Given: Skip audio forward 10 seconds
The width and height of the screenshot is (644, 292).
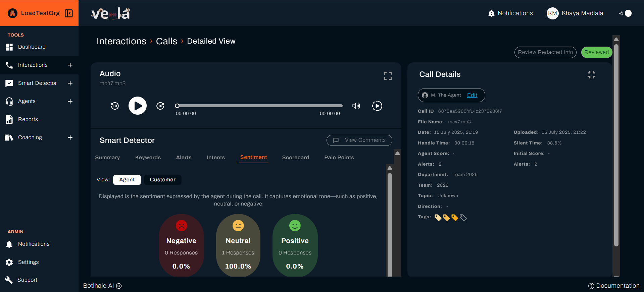Looking at the screenshot, I should [x=160, y=106].
